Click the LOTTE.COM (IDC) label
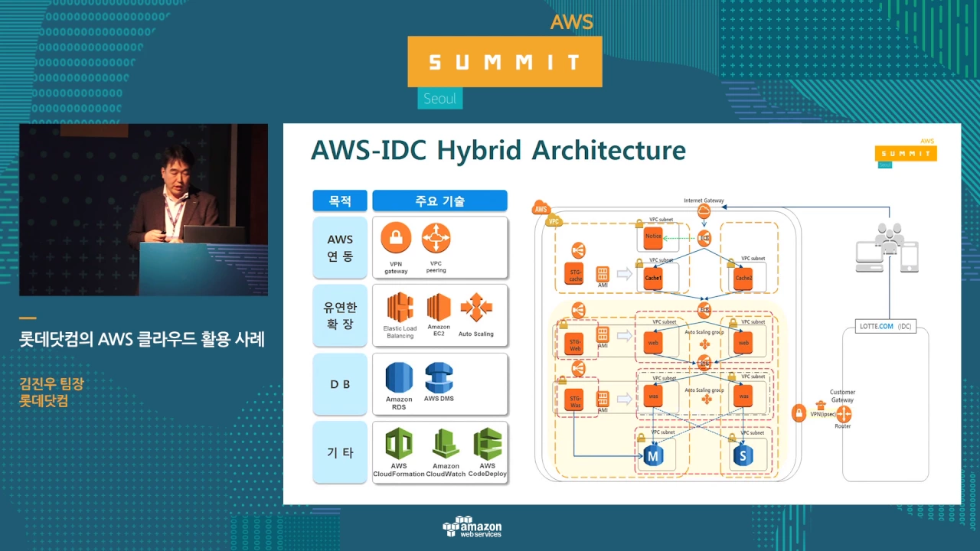980x551 pixels. point(884,326)
